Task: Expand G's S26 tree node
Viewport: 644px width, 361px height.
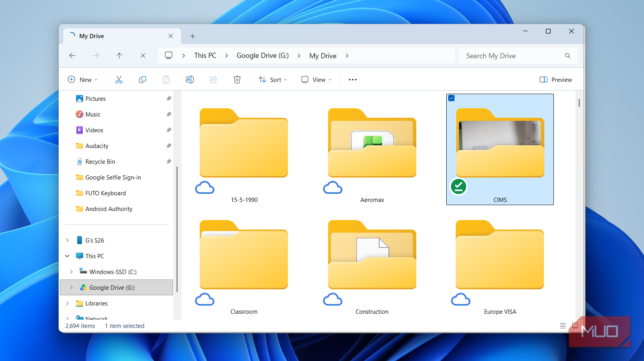Action: click(x=67, y=240)
